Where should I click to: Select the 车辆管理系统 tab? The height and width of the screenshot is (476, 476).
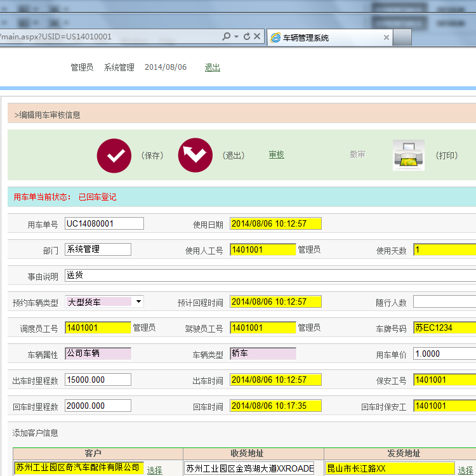pos(330,37)
